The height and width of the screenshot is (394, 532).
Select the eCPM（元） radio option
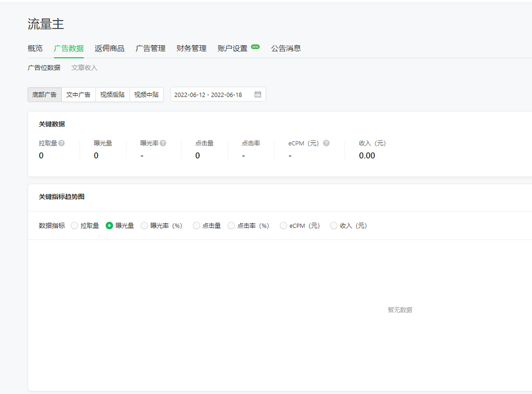click(283, 226)
